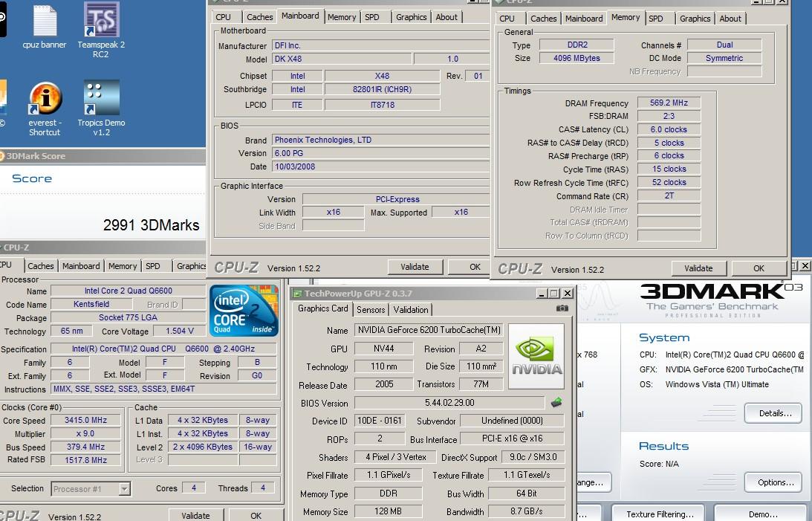
Task: Click the CPU Name Intel Core 2 Quad Q6600
Action: 129,291
